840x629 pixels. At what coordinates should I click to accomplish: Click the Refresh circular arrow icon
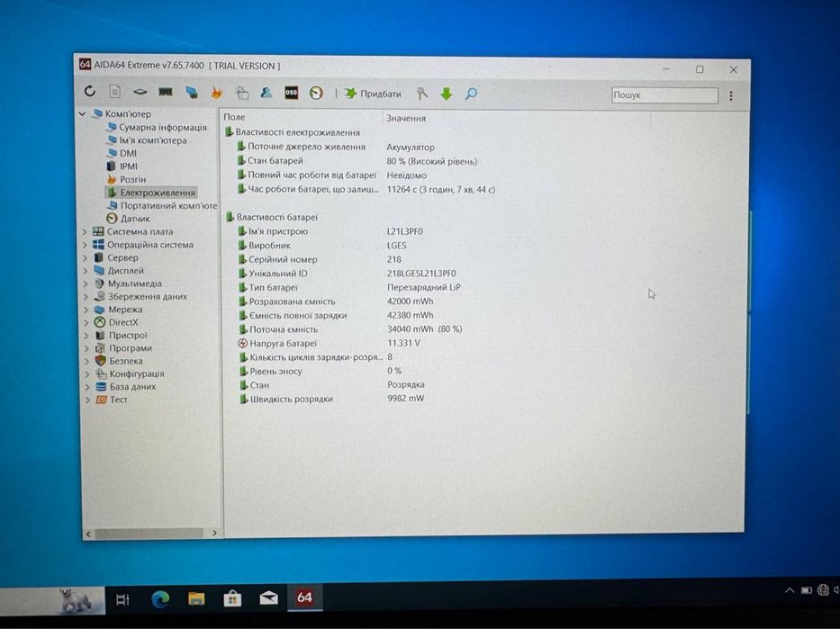pyautogui.click(x=89, y=92)
